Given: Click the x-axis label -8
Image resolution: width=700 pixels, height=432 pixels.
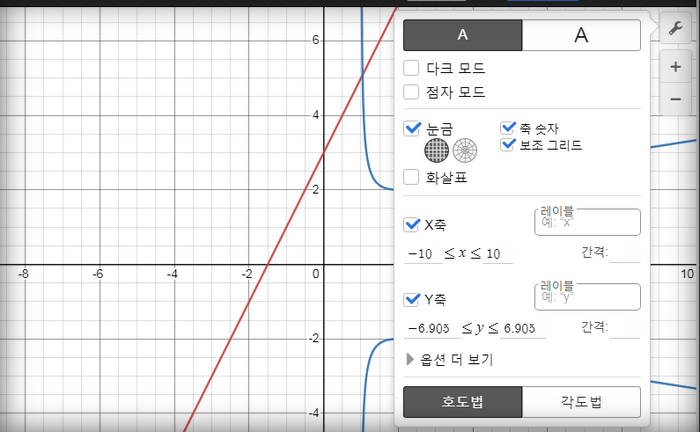Looking at the screenshot, I should pyautogui.click(x=23, y=274).
